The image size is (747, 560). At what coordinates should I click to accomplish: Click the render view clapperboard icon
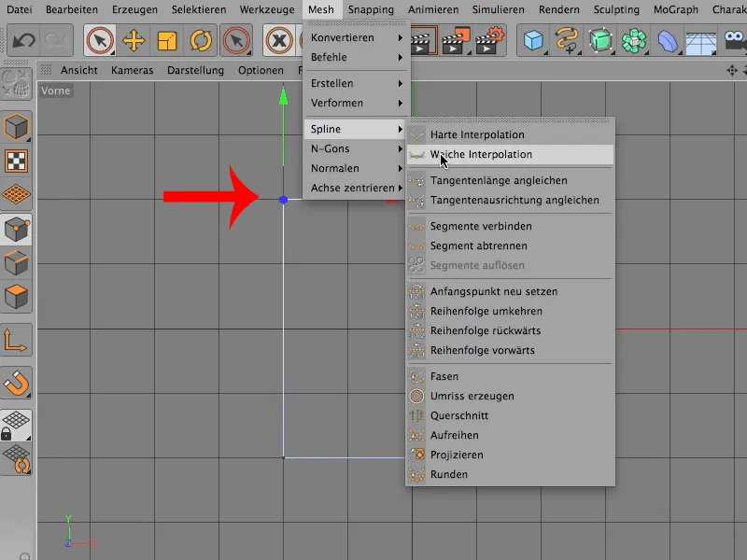[423, 41]
